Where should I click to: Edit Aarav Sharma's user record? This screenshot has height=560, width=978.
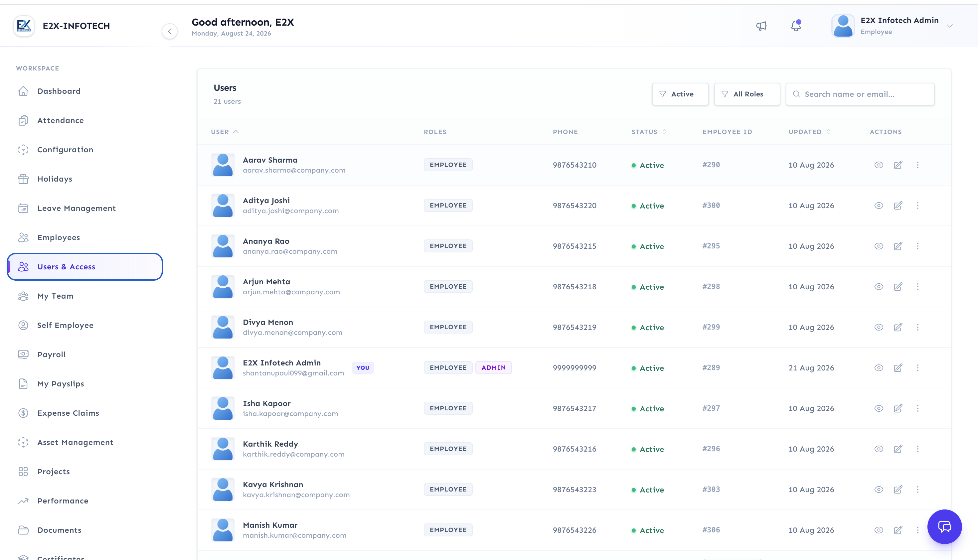click(898, 165)
